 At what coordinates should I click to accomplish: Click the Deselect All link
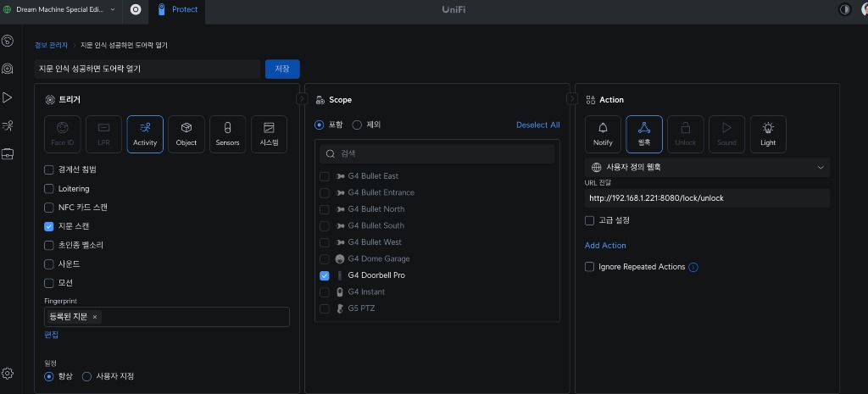pyautogui.click(x=537, y=125)
